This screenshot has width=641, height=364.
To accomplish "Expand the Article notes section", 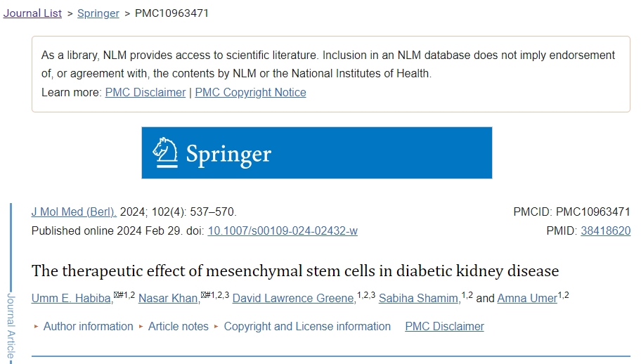I will tap(178, 326).
